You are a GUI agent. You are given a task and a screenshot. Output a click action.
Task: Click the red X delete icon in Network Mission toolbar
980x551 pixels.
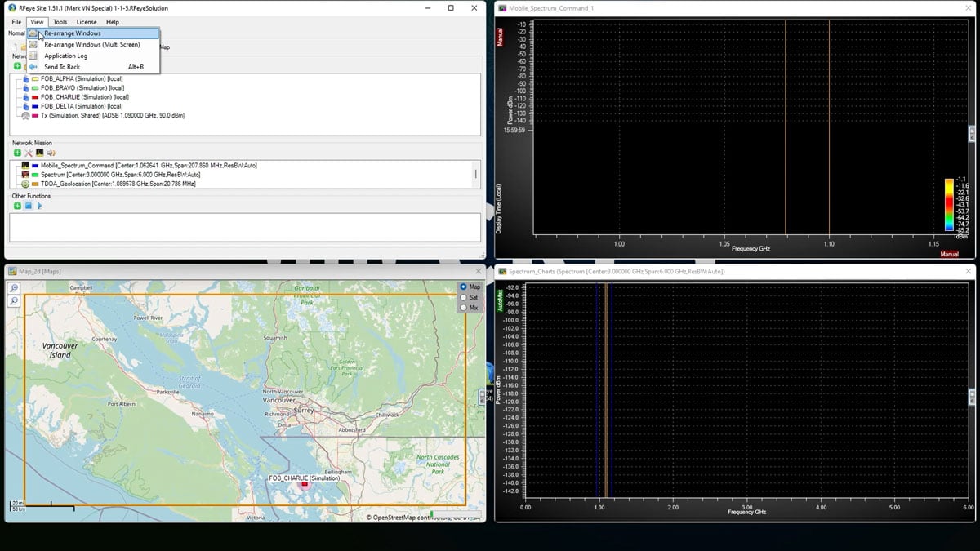[x=29, y=153]
